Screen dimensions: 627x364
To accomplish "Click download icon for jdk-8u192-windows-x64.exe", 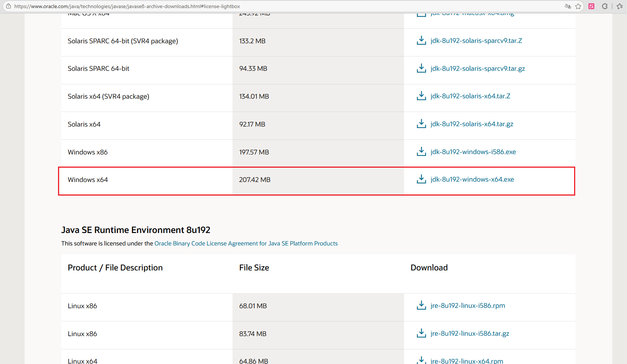I will (421, 179).
